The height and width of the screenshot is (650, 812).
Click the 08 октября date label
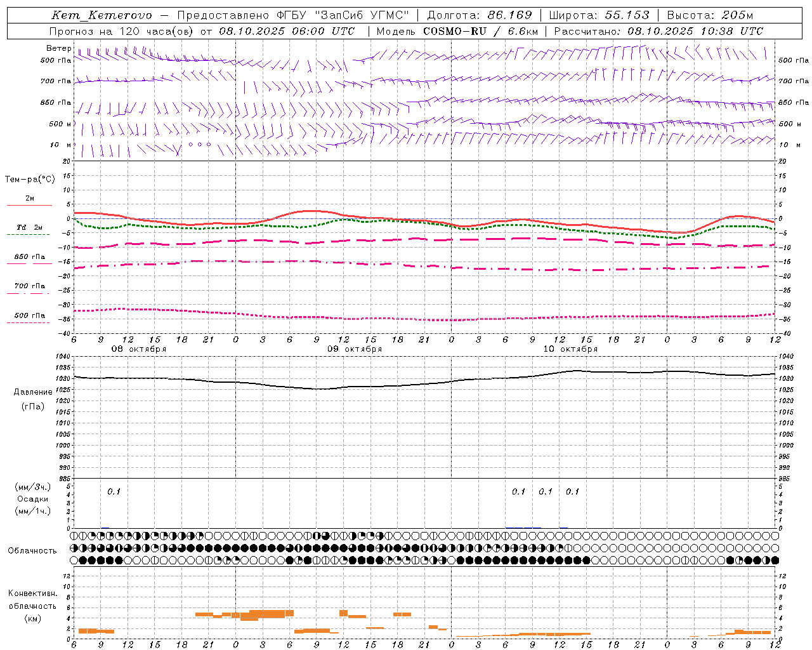click(139, 349)
